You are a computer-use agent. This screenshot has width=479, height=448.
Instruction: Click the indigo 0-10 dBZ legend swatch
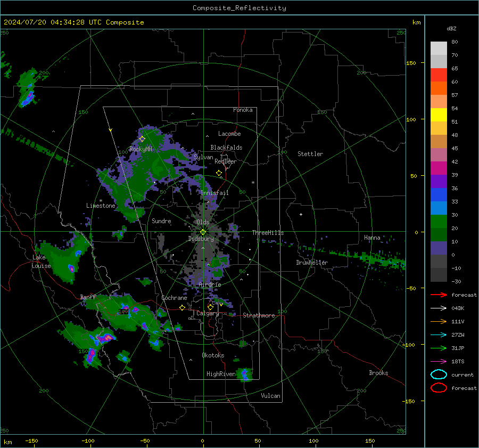pyautogui.click(x=439, y=248)
